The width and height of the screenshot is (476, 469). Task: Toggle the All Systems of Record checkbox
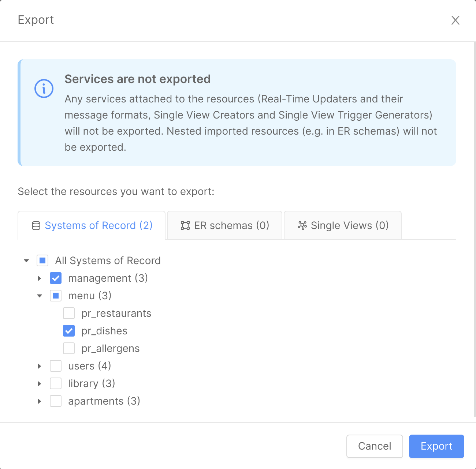tap(42, 260)
